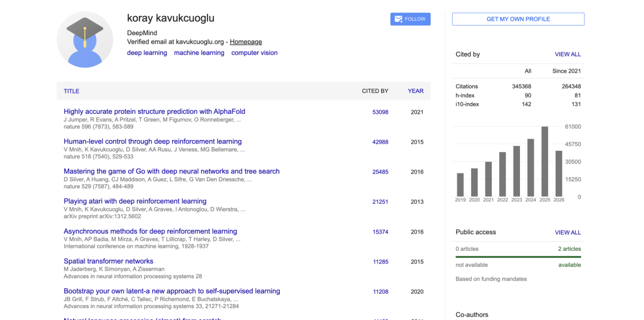This screenshot has width=644, height=320.
Task: View the 25485 citations count
Action: pyautogui.click(x=380, y=172)
